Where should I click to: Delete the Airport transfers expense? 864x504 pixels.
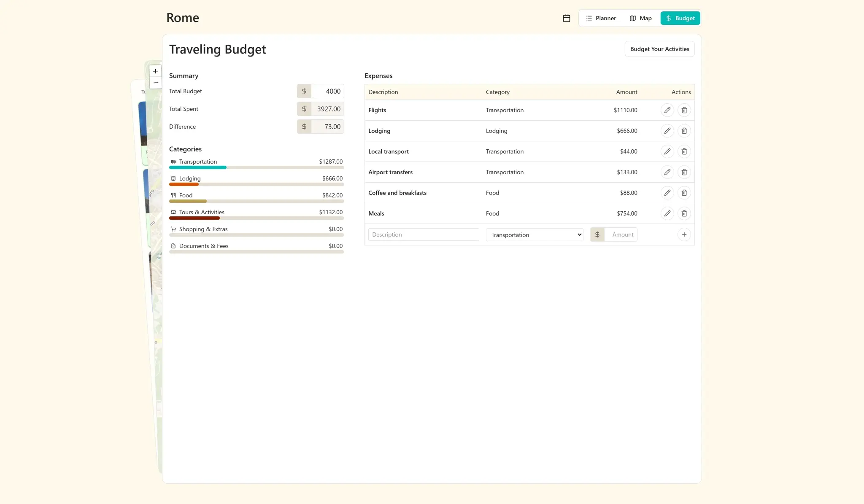point(684,172)
